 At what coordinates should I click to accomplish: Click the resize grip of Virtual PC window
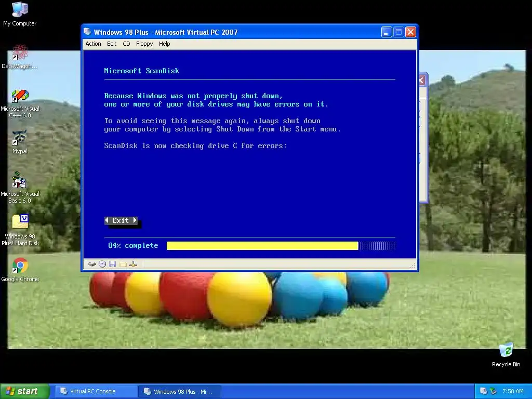pos(413,266)
